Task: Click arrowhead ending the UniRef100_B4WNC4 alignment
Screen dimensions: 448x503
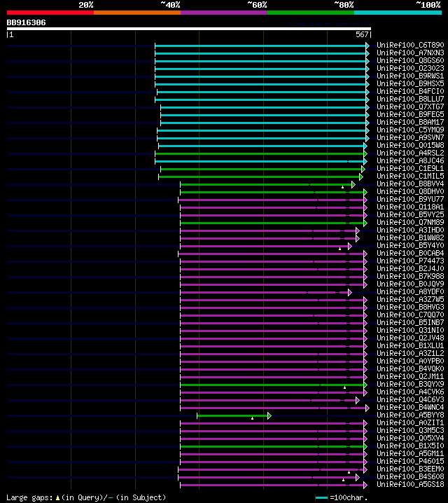Action: click(x=367, y=408)
